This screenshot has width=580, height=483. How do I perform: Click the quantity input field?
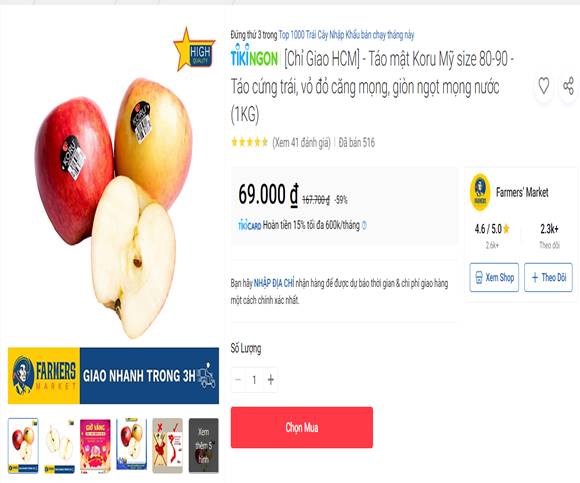254,379
